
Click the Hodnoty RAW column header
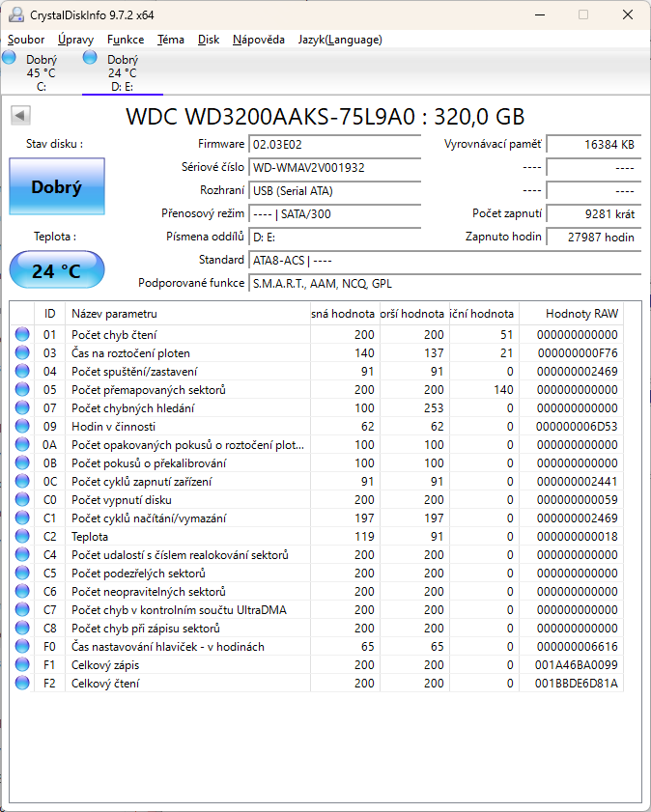(571, 313)
